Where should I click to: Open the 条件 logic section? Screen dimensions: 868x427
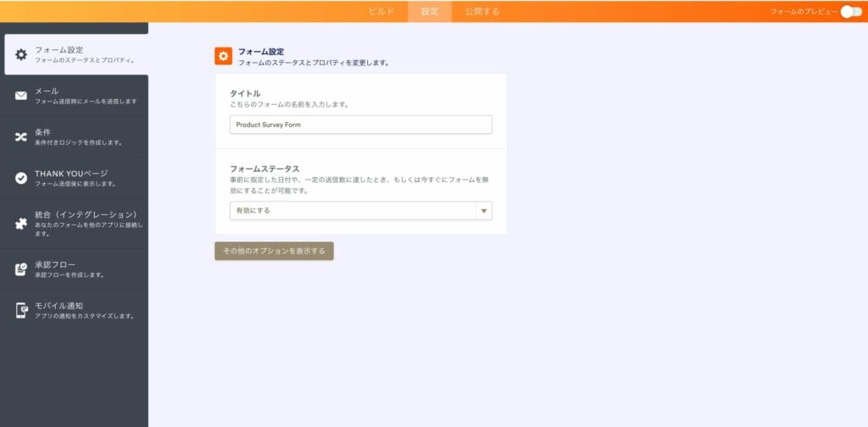tap(75, 137)
